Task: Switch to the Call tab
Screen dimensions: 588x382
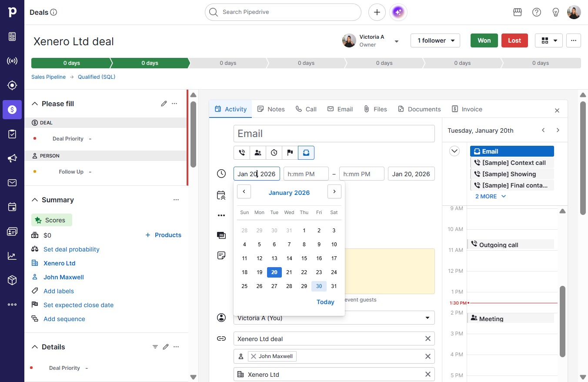Action: [306, 109]
